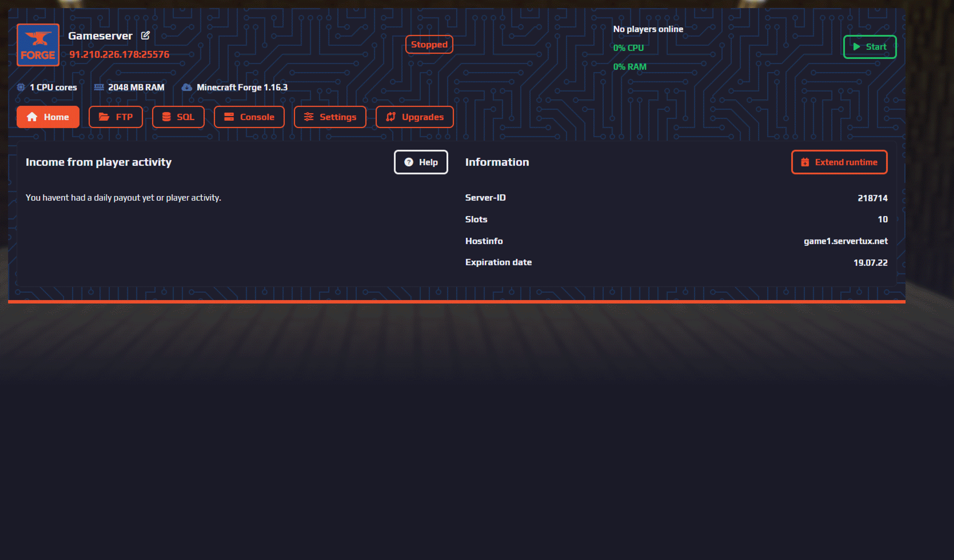This screenshot has width=954, height=560.
Task: Open the server Settings tab
Action: (x=330, y=117)
